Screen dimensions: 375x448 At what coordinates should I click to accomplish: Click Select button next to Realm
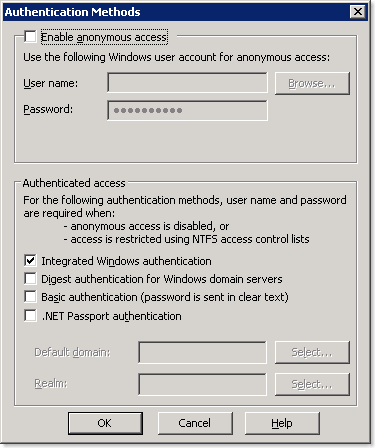[312, 384]
